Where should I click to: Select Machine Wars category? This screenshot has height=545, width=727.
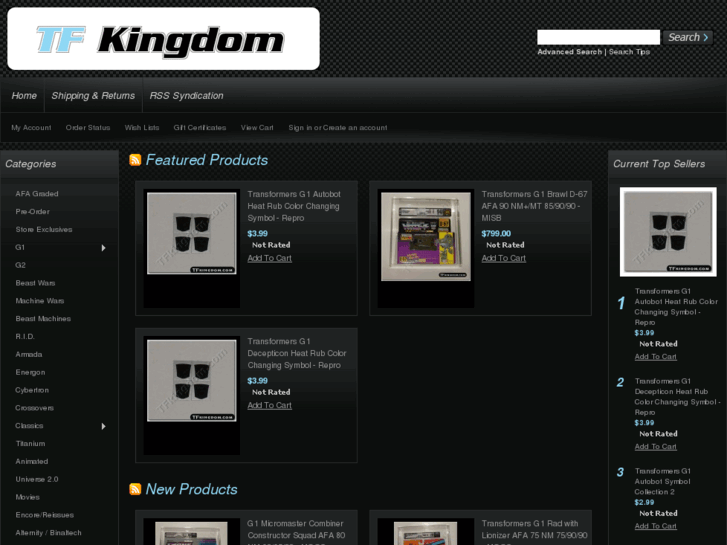click(40, 301)
